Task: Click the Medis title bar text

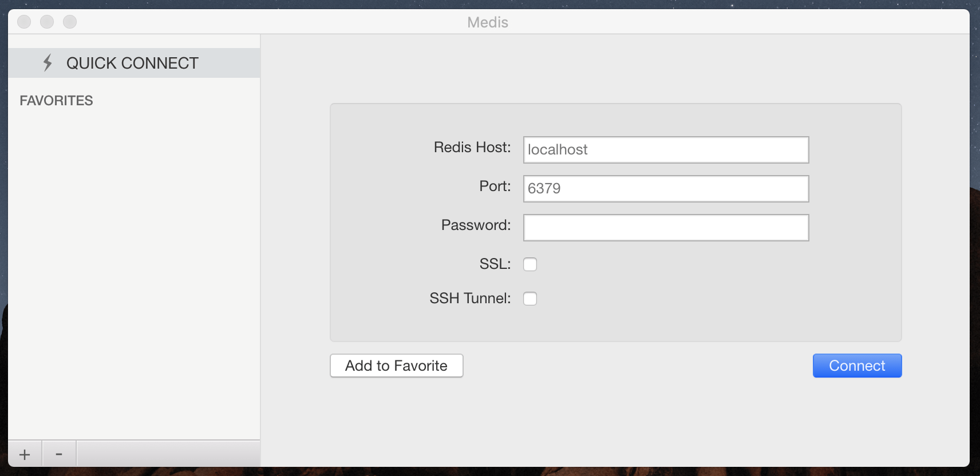Action: tap(487, 22)
